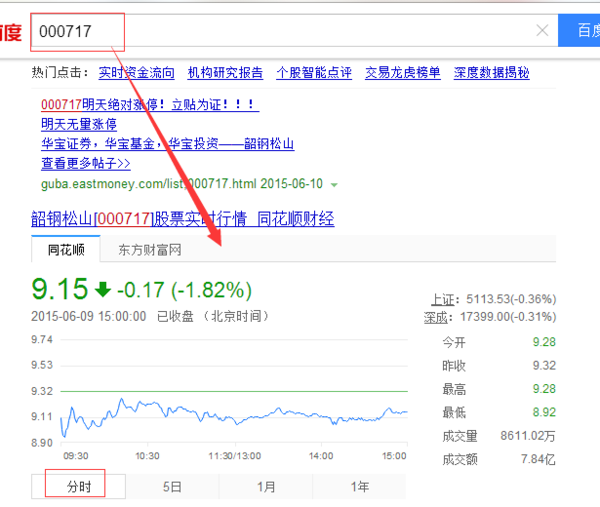Open the 深度数据揭秘 link
This screenshot has width=600, height=507.
491,73
